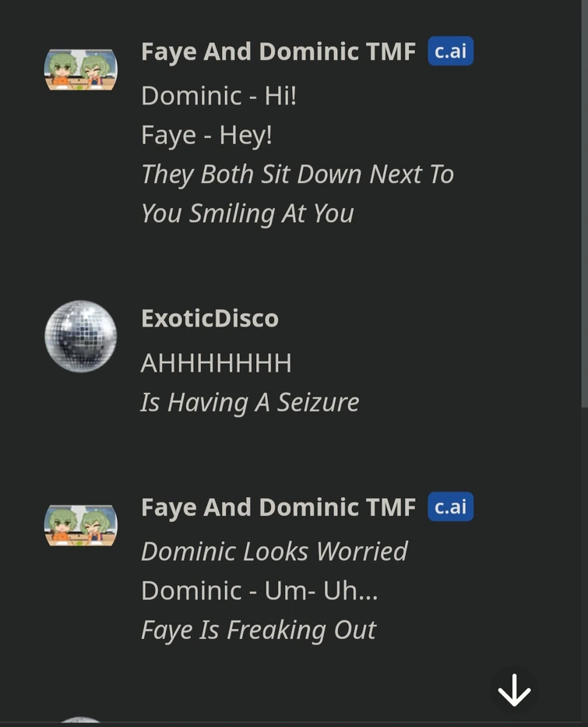This screenshot has width=588, height=727.
Task: Select the second Faye And Dominic avatar
Action: click(x=81, y=525)
